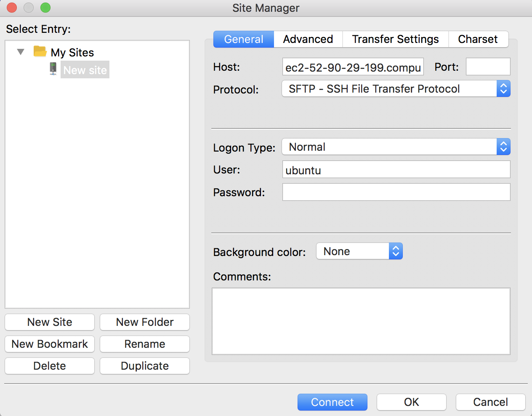Viewport: 532px width, 416px height.
Task: Collapse the My Sites tree entry
Action: (20, 51)
